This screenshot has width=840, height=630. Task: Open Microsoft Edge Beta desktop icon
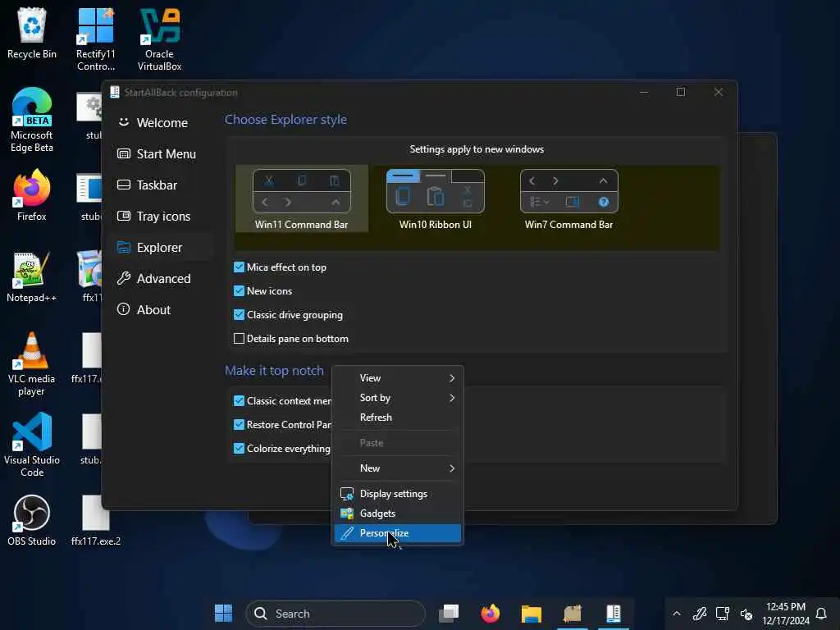click(x=32, y=120)
